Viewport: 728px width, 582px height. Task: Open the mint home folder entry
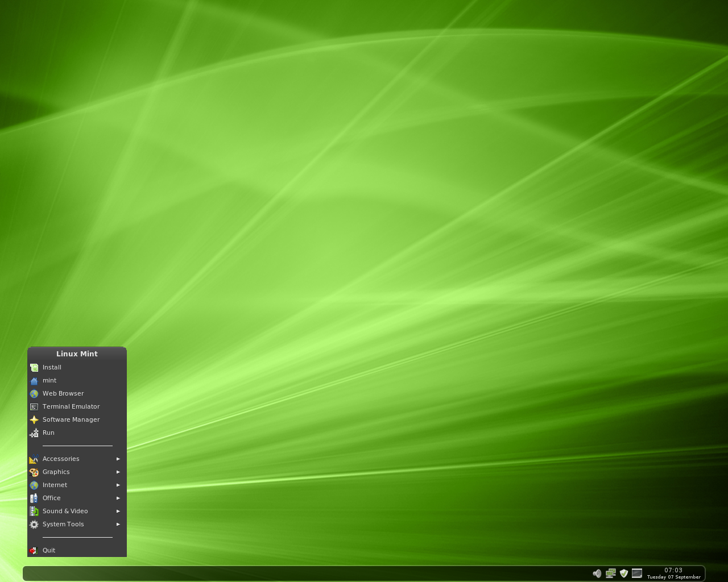click(77, 381)
